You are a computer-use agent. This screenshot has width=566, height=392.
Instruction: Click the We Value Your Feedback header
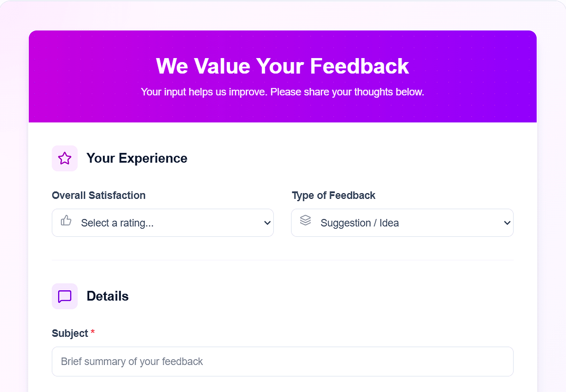point(283,66)
